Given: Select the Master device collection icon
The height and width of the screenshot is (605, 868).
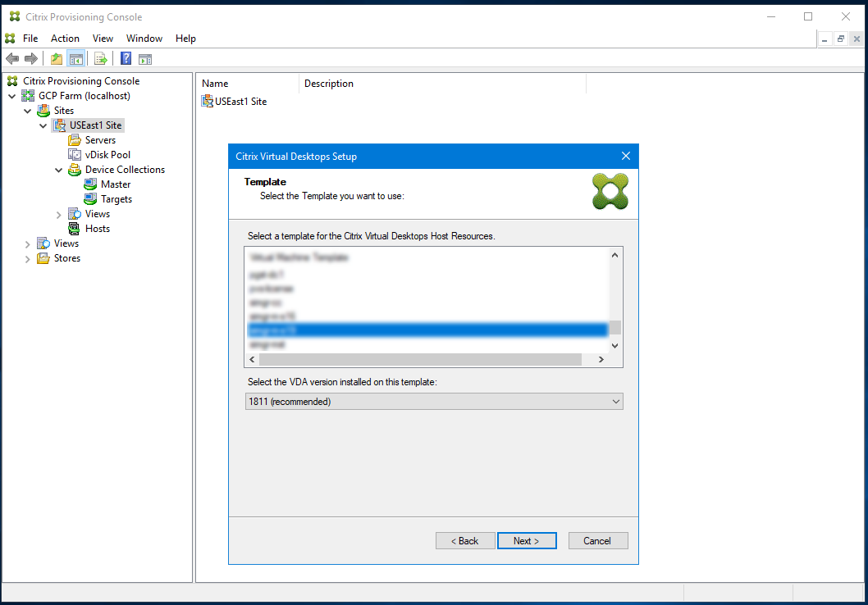Looking at the screenshot, I should click(89, 184).
